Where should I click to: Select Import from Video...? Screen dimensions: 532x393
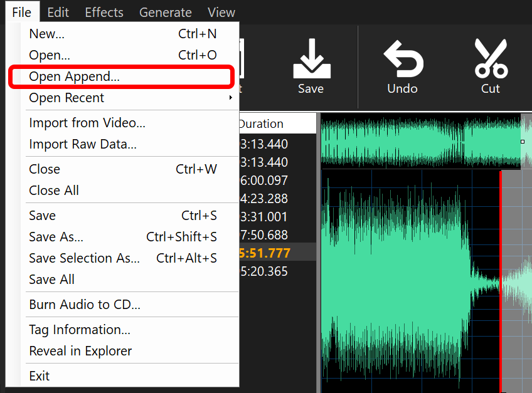coord(124,123)
